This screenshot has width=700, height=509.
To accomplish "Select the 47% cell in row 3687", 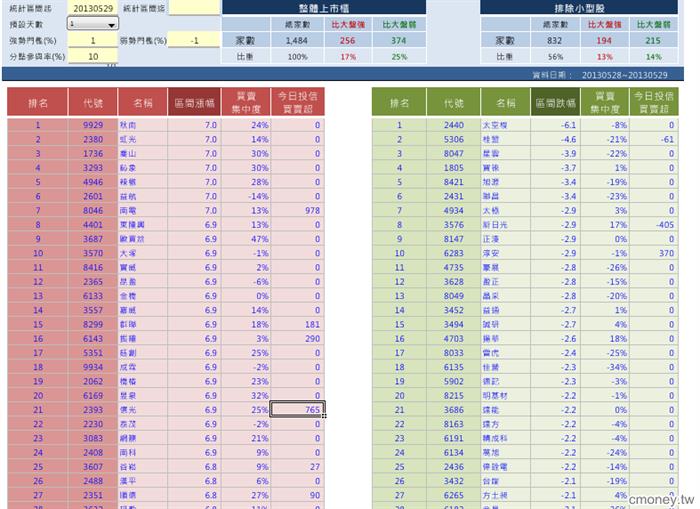I will pyautogui.click(x=246, y=239).
